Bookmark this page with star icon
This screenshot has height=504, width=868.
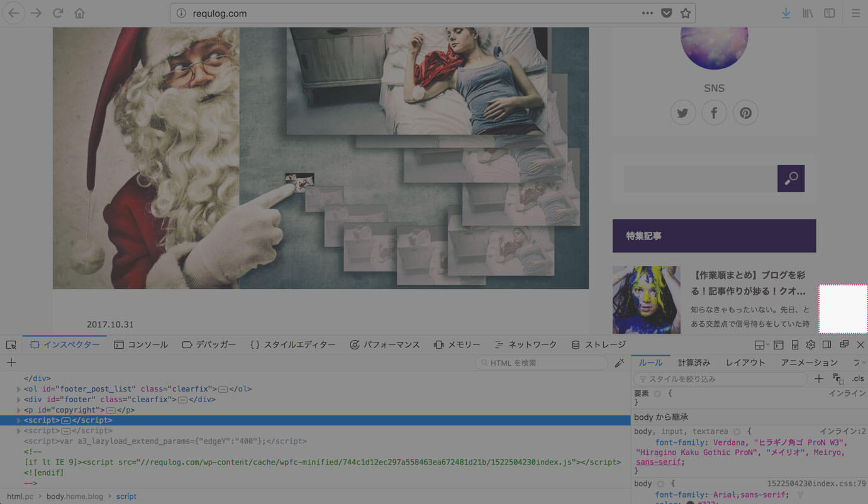[686, 13]
